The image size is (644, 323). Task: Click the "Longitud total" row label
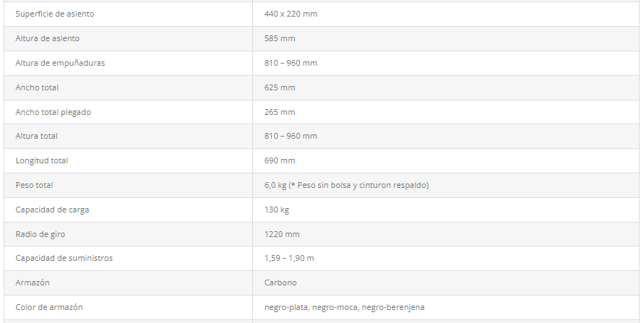[x=42, y=160]
